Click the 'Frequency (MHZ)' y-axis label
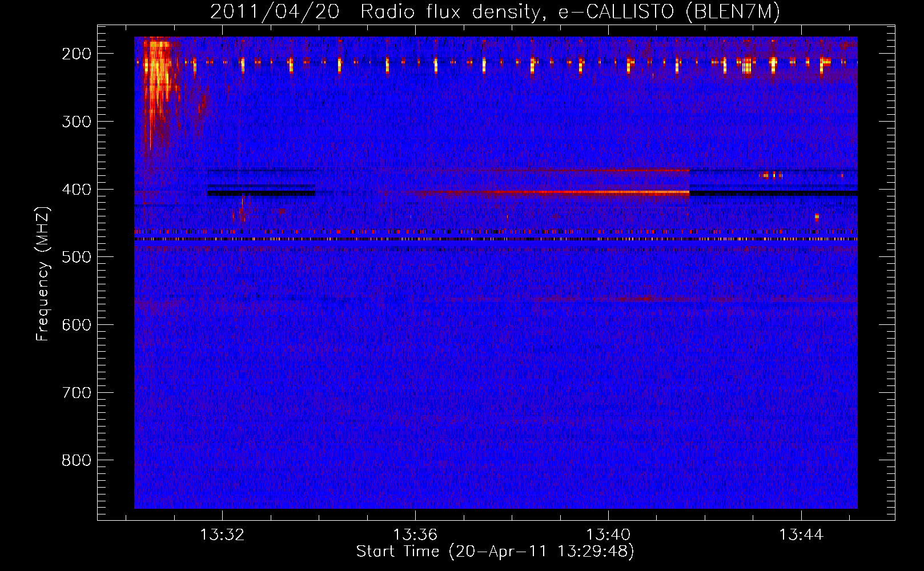The width and height of the screenshot is (924, 571). [x=43, y=274]
